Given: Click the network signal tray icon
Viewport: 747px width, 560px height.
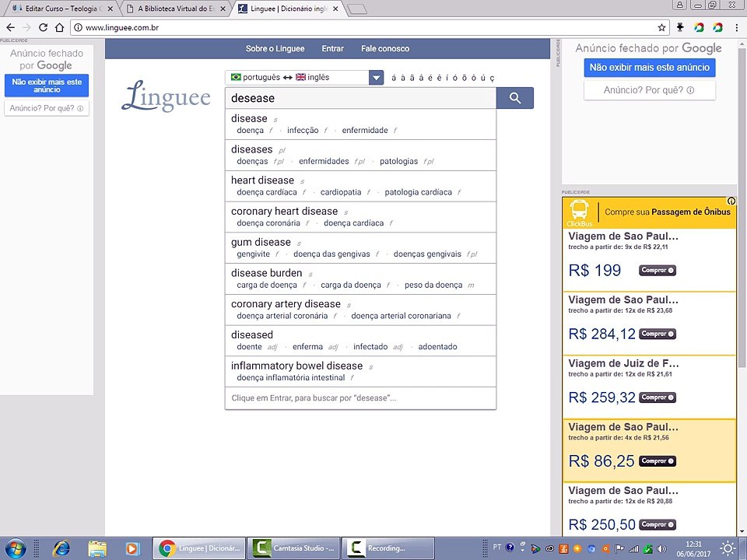Looking at the screenshot, I should click(633, 549).
